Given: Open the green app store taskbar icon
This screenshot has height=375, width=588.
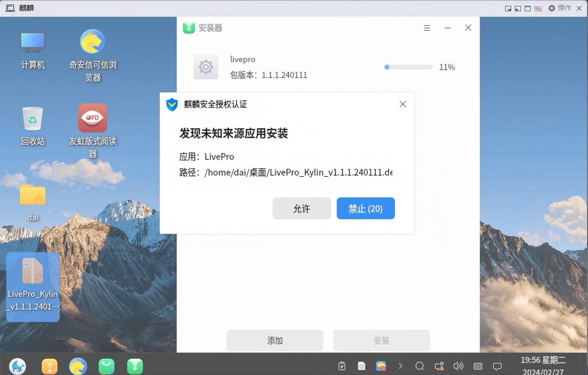Looking at the screenshot, I should coord(106,366).
